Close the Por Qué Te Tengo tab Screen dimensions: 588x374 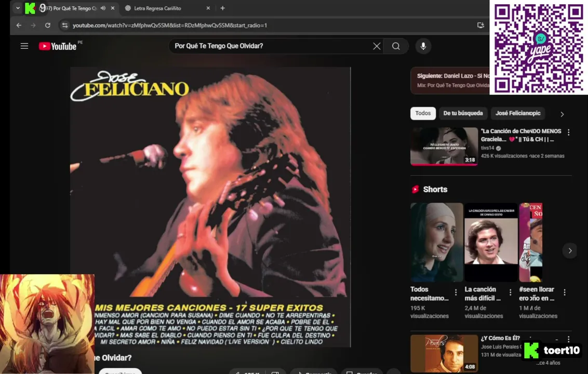pos(113,8)
